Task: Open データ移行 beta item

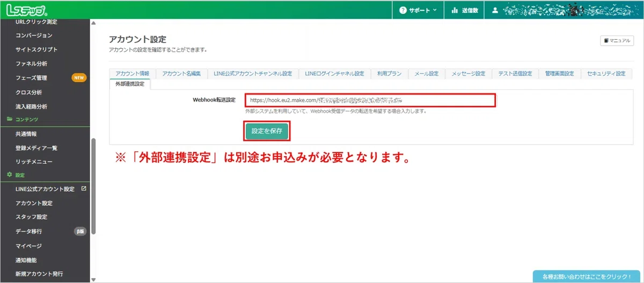Action: pos(29,231)
